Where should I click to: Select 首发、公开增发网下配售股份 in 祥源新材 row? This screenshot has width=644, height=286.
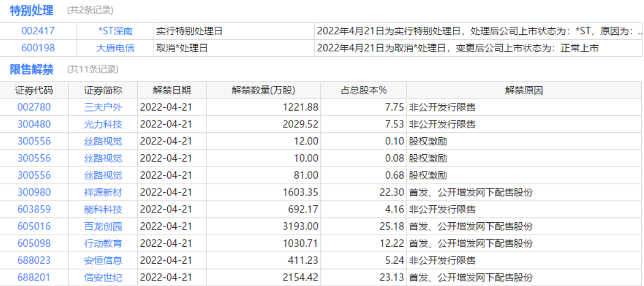[471, 192]
